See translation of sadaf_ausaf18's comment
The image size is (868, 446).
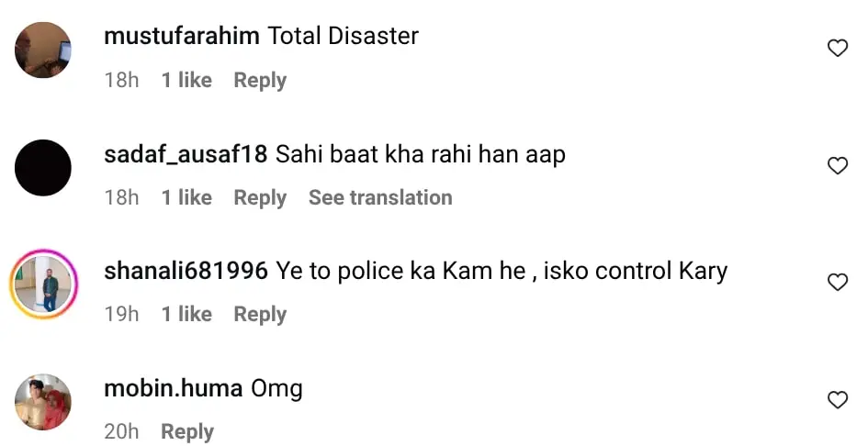380,198
